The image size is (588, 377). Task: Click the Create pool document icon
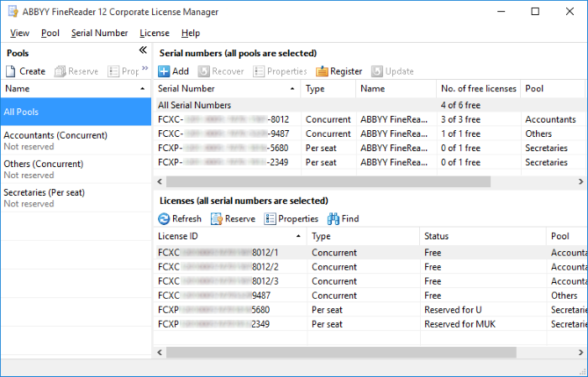pyautogui.click(x=10, y=71)
